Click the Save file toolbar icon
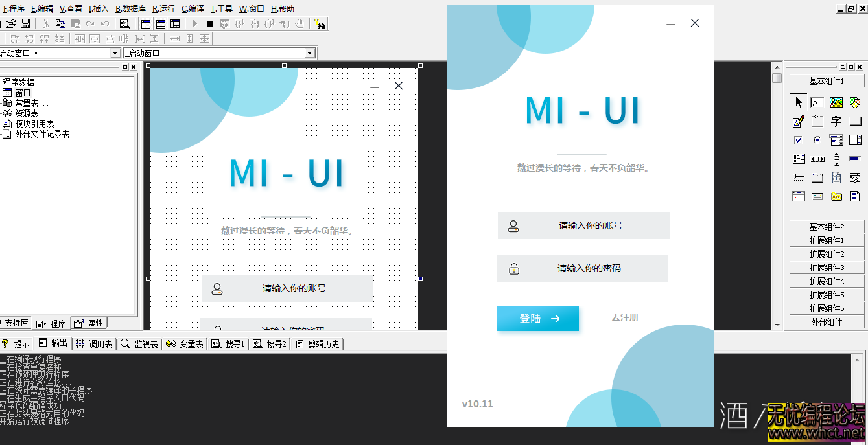Image resolution: width=868 pixels, height=445 pixels. (x=25, y=24)
